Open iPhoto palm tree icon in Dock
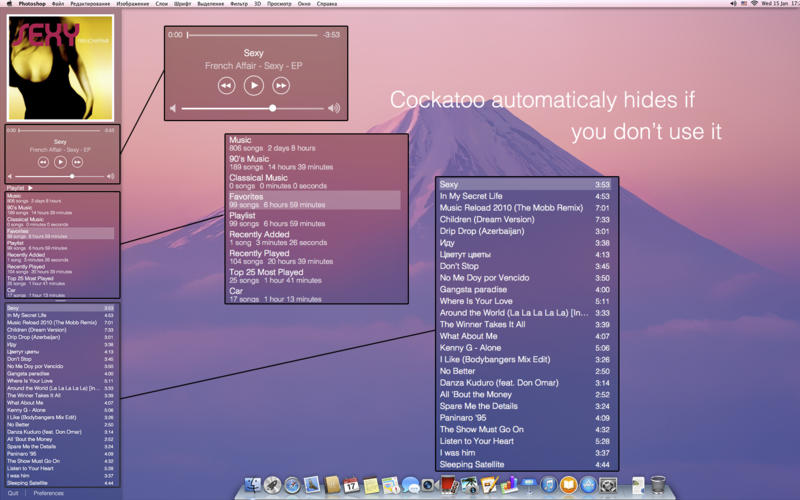Screen dimensions: 800x500 pyautogui.click(x=469, y=485)
